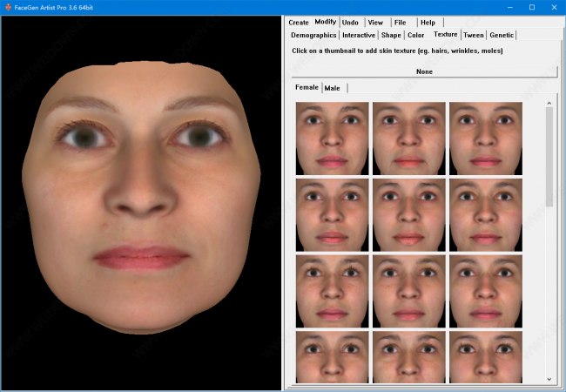Choose top-row middle face texture

point(408,138)
